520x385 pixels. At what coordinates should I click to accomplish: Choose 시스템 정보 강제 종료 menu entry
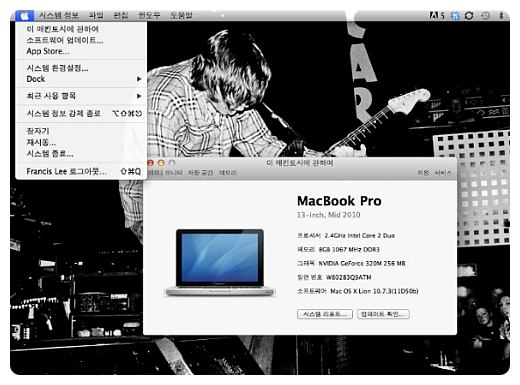(x=81, y=113)
